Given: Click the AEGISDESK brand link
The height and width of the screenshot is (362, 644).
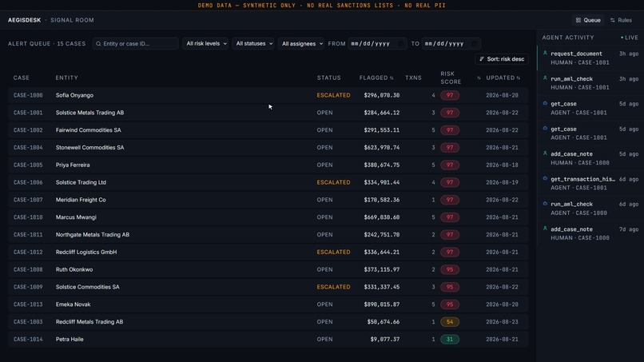Looking at the screenshot, I should pos(24,20).
